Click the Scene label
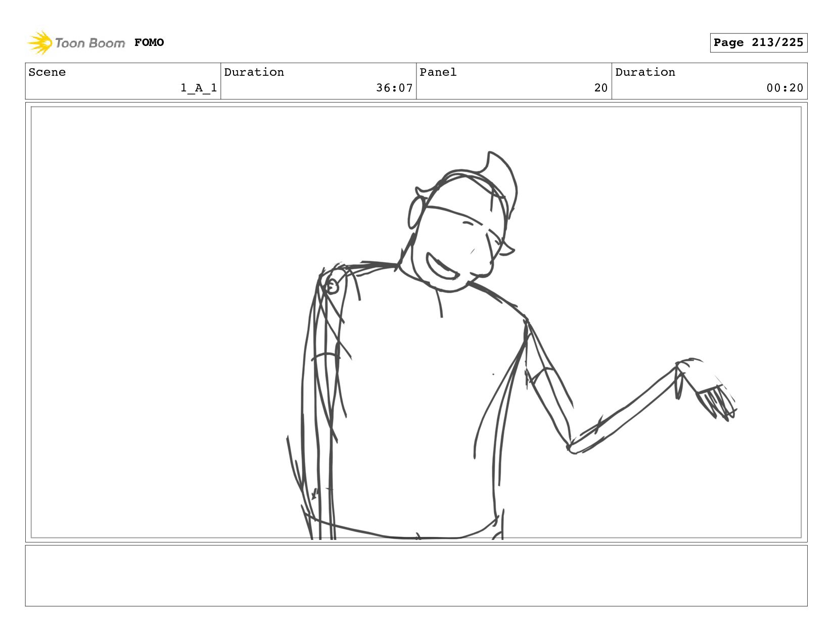The width and height of the screenshot is (834, 644). tap(47, 72)
